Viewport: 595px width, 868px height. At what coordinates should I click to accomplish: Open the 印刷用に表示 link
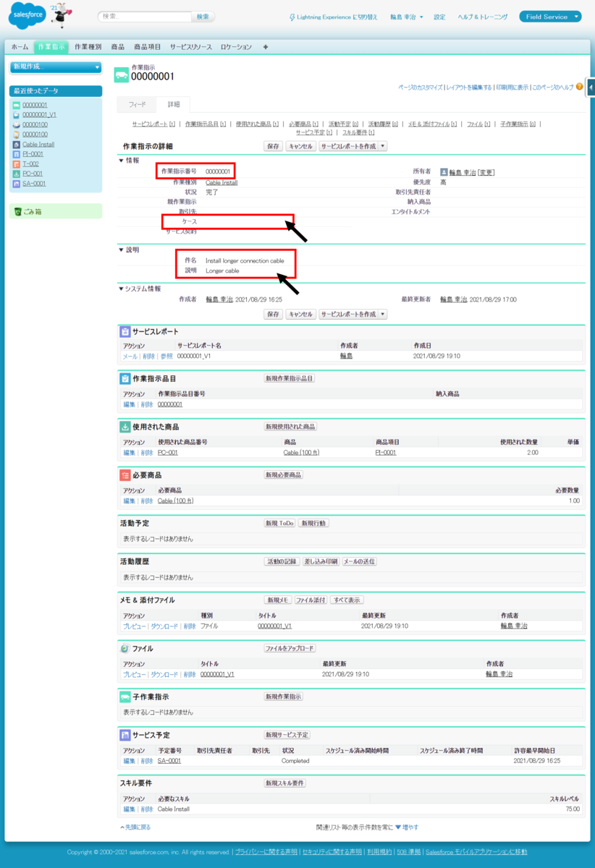(512, 87)
